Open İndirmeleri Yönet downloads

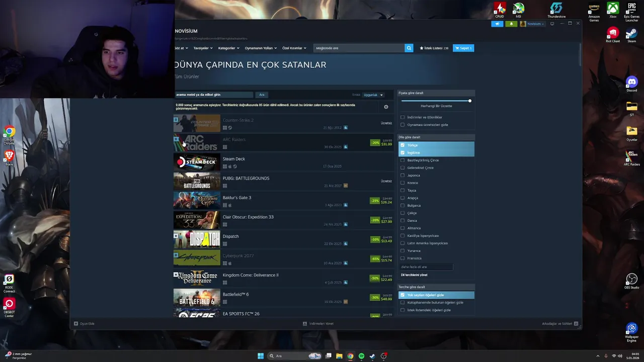tap(318, 324)
